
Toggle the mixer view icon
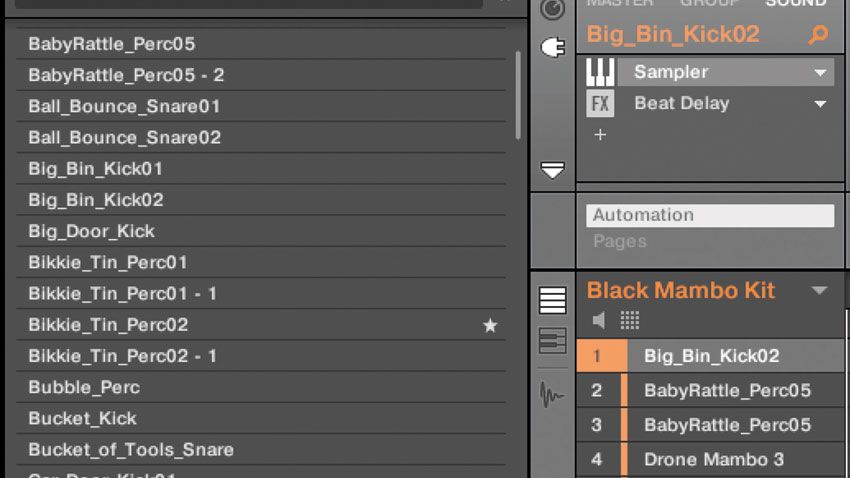tap(552, 341)
